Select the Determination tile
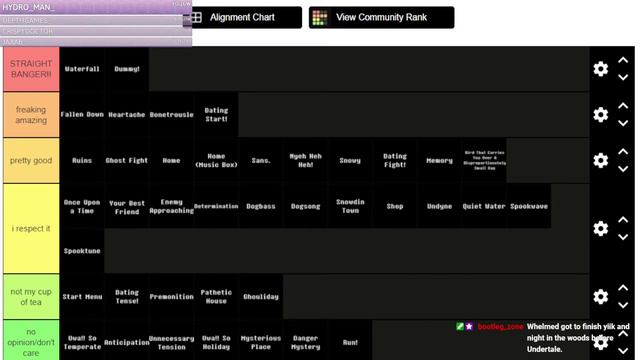640x360 pixels. 216,206
